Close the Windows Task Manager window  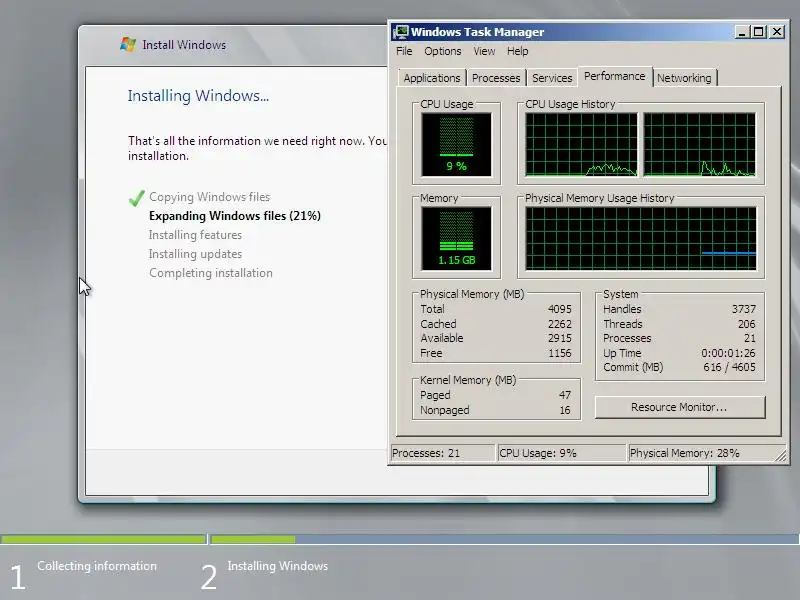[777, 32]
